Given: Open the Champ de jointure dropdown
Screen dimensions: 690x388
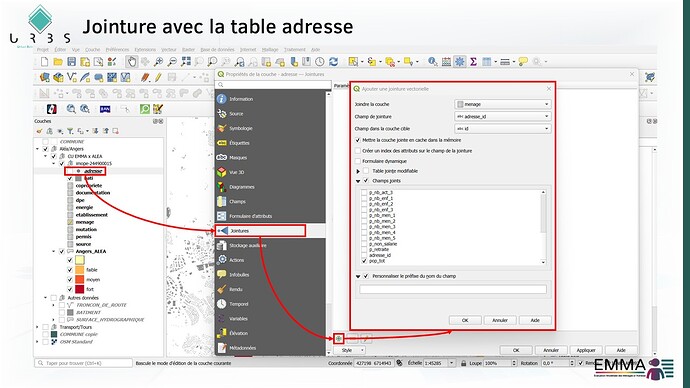Looking at the screenshot, I should [503, 117].
